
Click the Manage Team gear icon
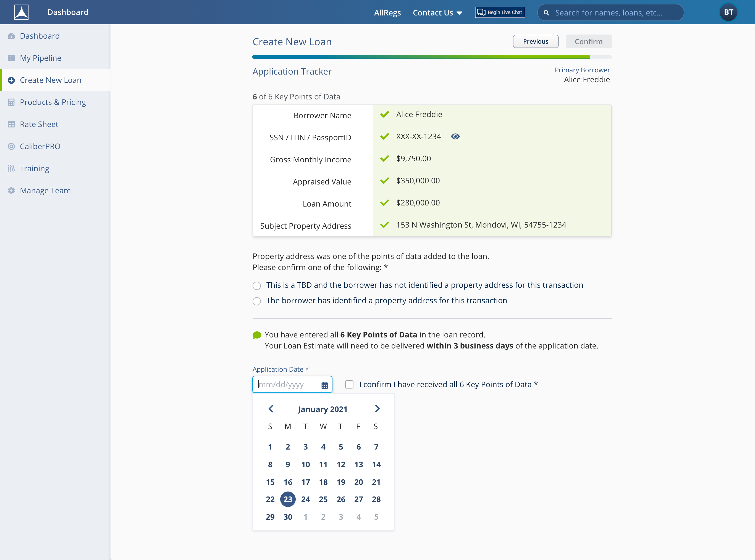coord(11,191)
